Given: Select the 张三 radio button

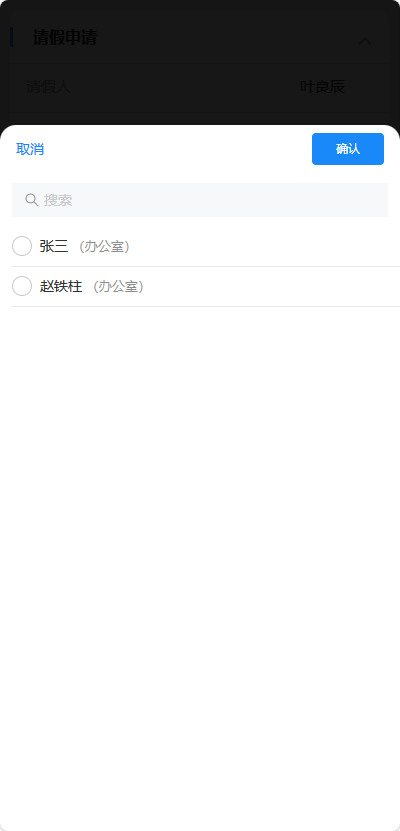Looking at the screenshot, I should coord(22,246).
